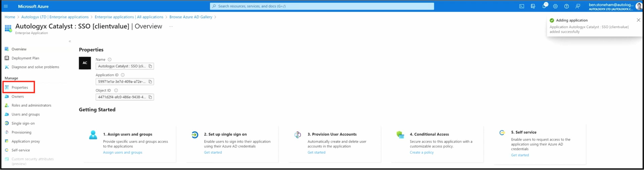
Task: Click the user account avatar
Action: 638,6
